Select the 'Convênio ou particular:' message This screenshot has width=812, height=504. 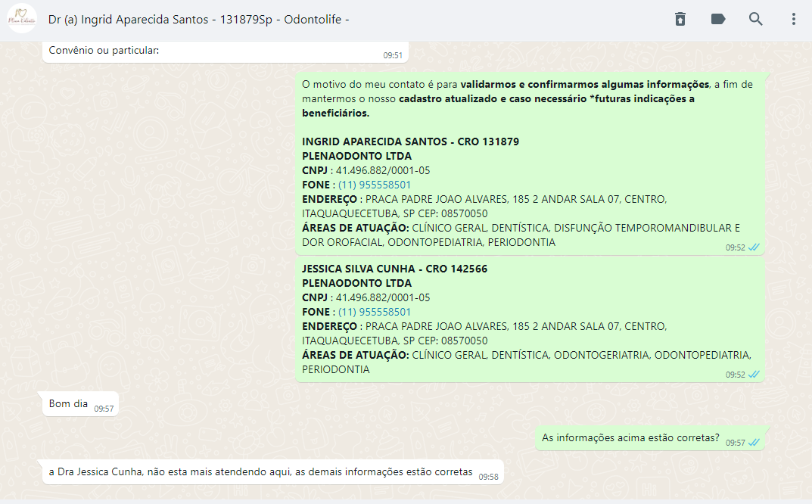coord(226,51)
